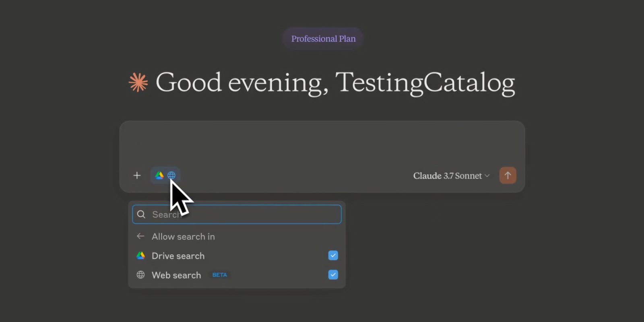Focus the Search field in the popup
644x322 pixels.
click(x=250, y=215)
